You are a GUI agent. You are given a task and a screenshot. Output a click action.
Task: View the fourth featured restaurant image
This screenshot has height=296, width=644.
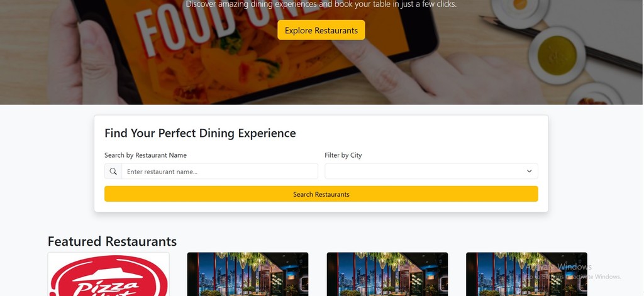526,275
